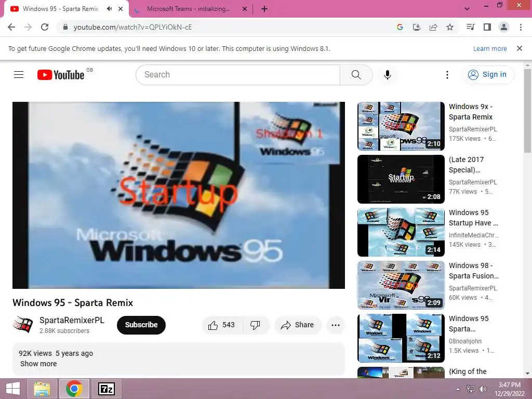Open the Windows Start button
Image resolution: width=532 pixels, height=399 pixels.
click(13, 389)
